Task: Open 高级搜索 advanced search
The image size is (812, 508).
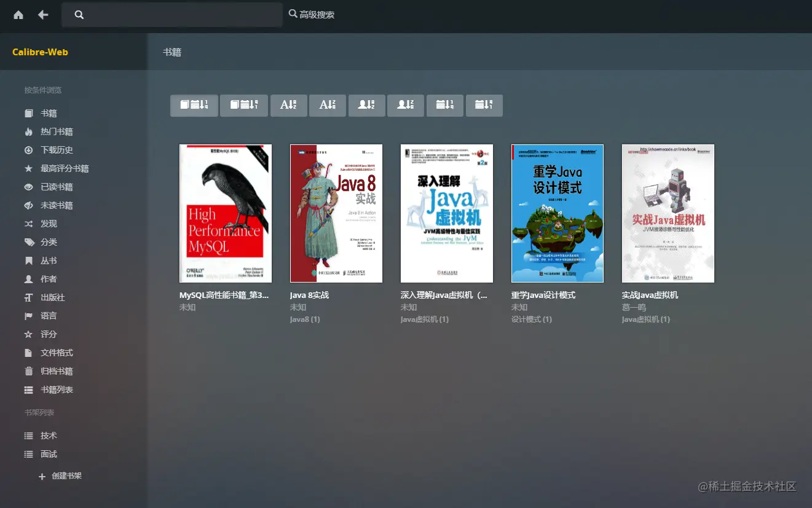Action: click(312, 14)
